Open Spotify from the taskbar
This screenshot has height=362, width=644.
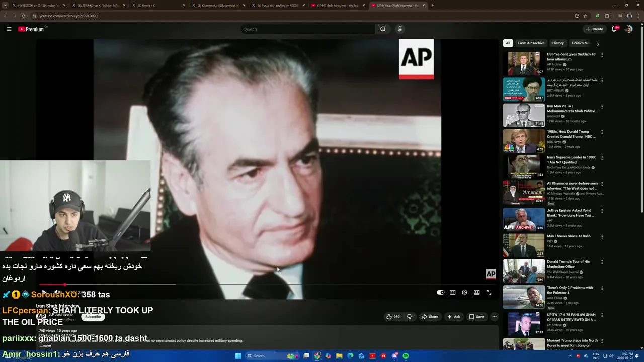coord(406,356)
